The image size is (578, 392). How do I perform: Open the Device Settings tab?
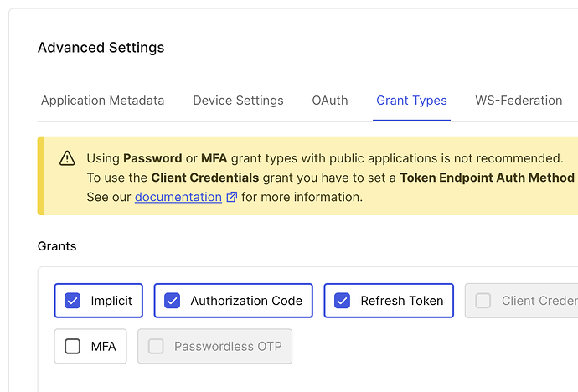238,101
